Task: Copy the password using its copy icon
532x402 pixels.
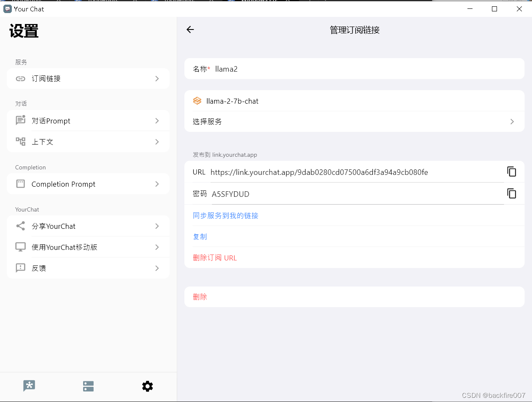Action: coord(511,193)
